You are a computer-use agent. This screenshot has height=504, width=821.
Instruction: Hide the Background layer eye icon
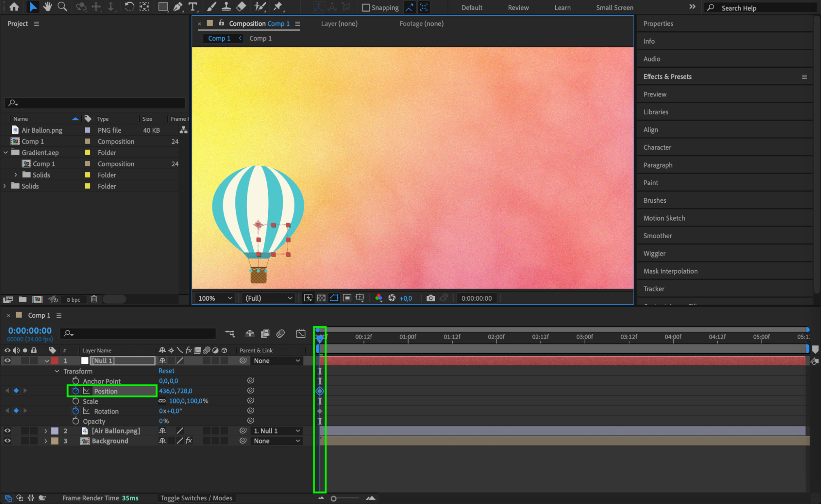pyautogui.click(x=7, y=441)
